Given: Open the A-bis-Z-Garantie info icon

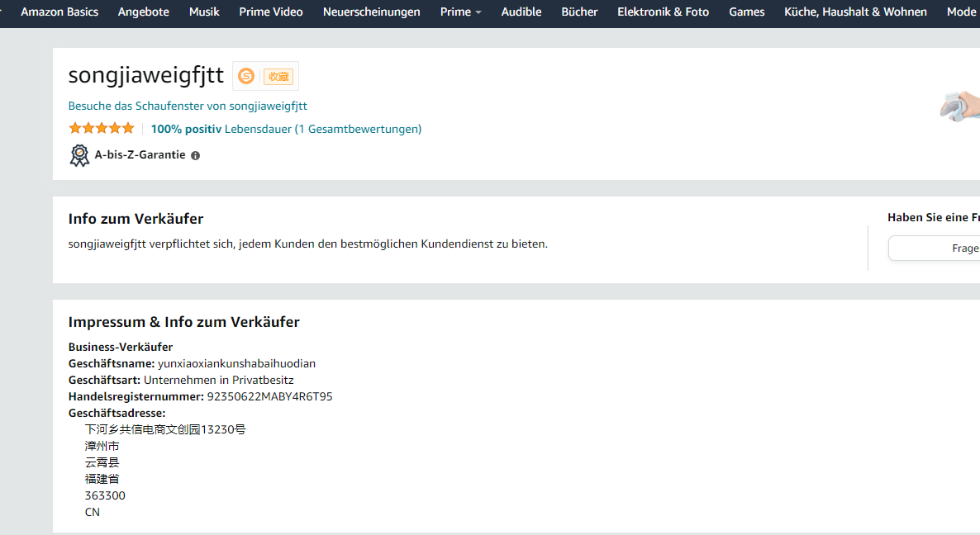Looking at the screenshot, I should [x=196, y=156].
